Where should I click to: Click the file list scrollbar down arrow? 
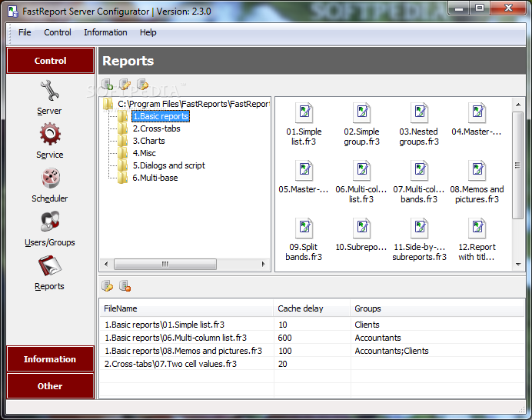(x=518, y=264)
